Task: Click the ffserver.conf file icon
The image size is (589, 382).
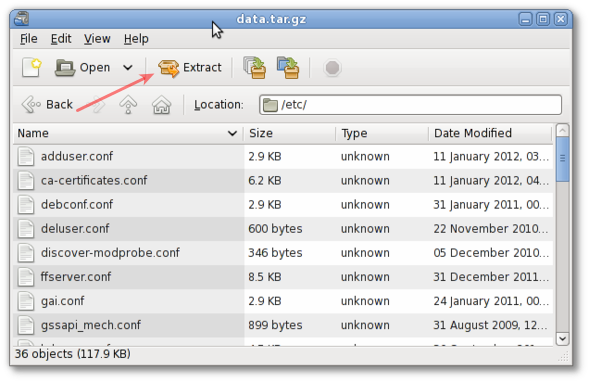Action: [x=26, y=276]
